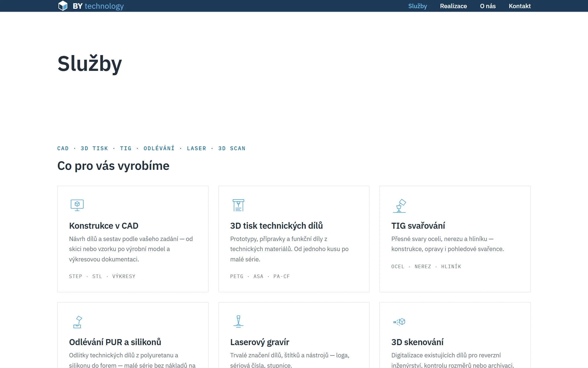The width and height of the screenshot is (588, 368).
Task: Click the Odlitky technických dílů description
Action: point(132,360)
